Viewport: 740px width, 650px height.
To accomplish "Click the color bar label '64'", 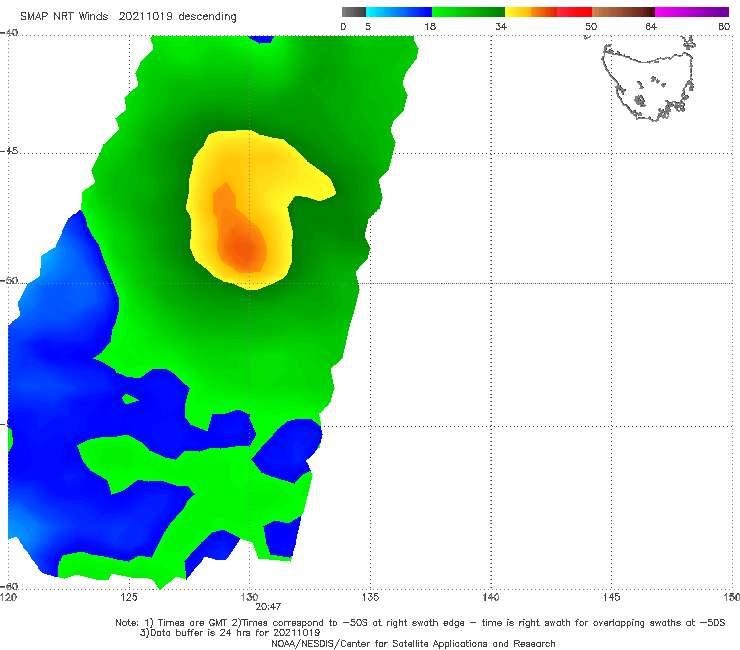I will tap(651, 26).
